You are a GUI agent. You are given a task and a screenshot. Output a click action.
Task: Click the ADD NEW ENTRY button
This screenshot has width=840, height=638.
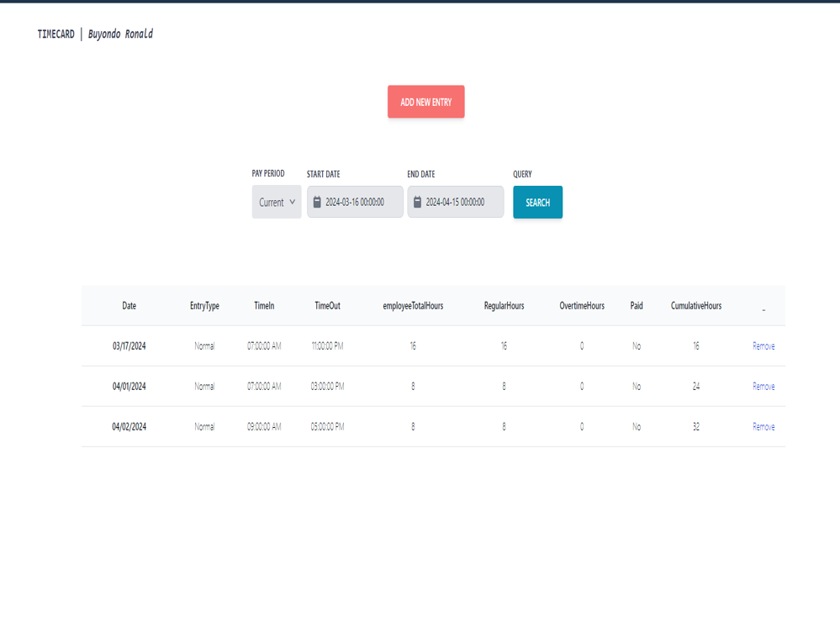pyautogui.click(x=425, y=101)
